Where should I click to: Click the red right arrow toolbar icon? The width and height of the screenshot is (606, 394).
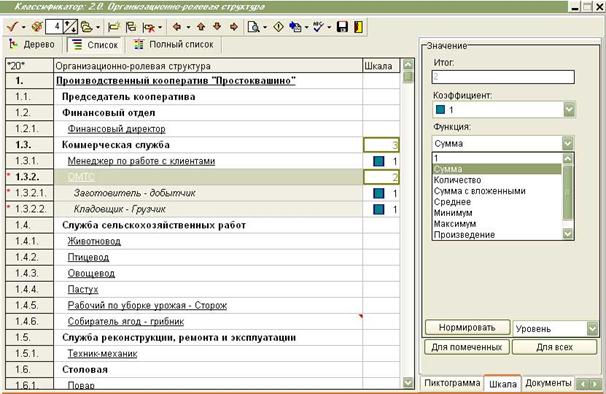click(233, 27)
